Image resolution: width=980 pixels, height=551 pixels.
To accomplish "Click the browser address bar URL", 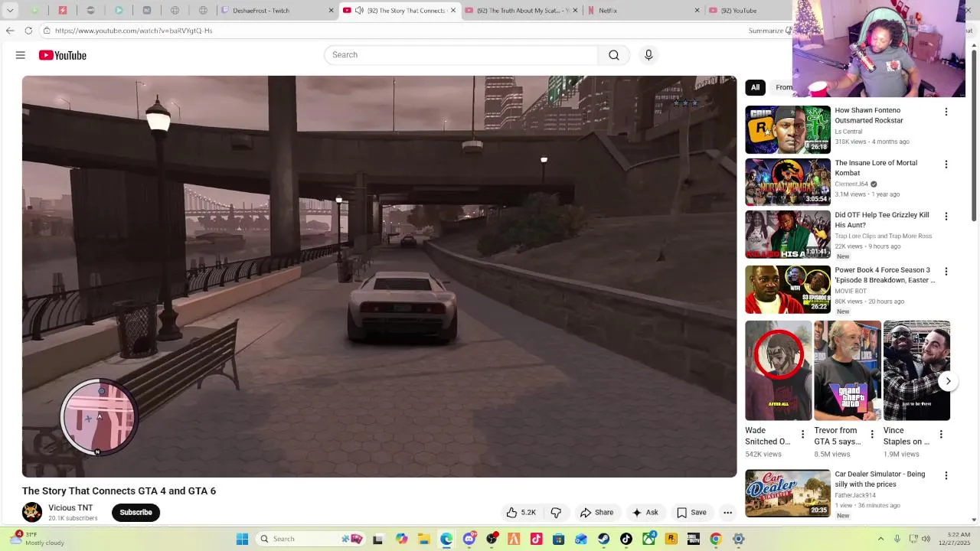I will [x=133, y=31].
